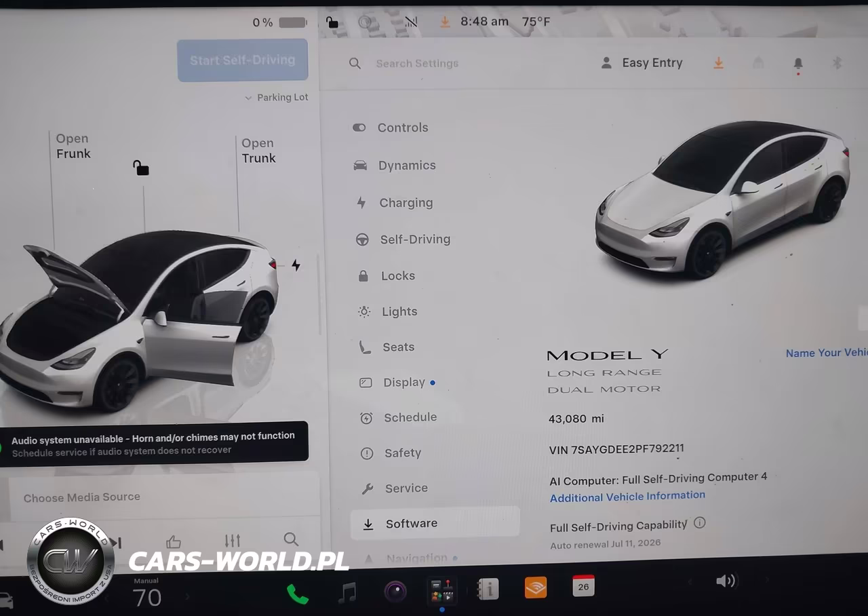The image size is (868, 616).
Task: Tap the 43,080 mi odometer text
Action: tap(576, 419)
